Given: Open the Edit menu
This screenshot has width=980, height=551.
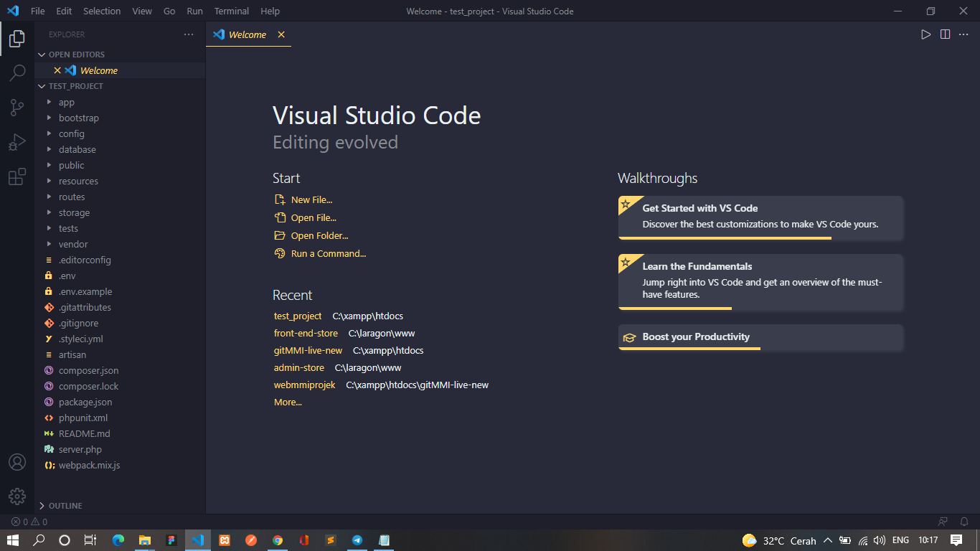Looking at the screenshot, I should click(x=64, y=11).
